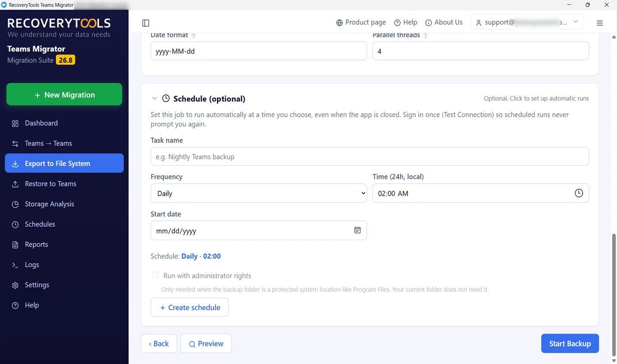617x364 pixels.
Task: Click the Start date field
Action: pyautogui.click(x=259, y=230)
